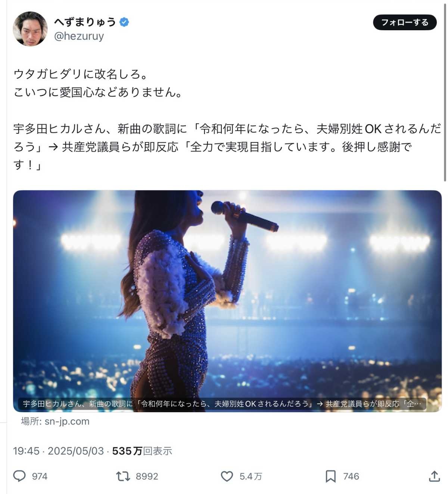Click the 5.4万 likes count
The width and height of the screenshot is (448, 494).
[x=251, y=476]
